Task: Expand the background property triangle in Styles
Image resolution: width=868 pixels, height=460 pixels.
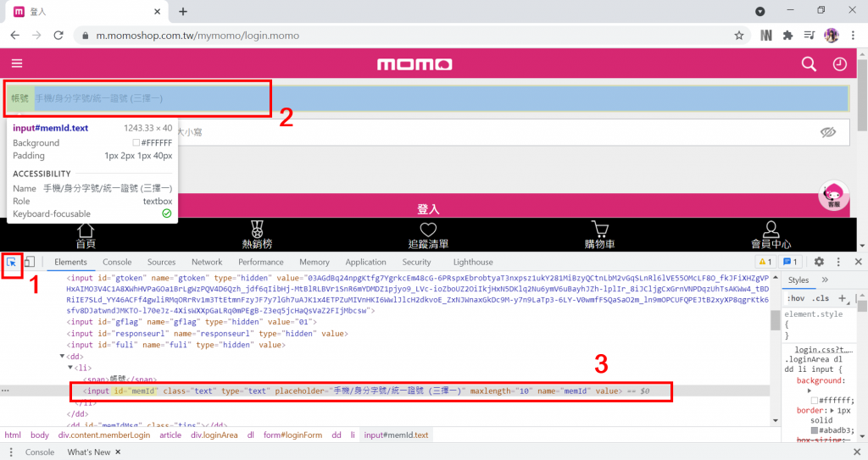Action: pos(810,391)
